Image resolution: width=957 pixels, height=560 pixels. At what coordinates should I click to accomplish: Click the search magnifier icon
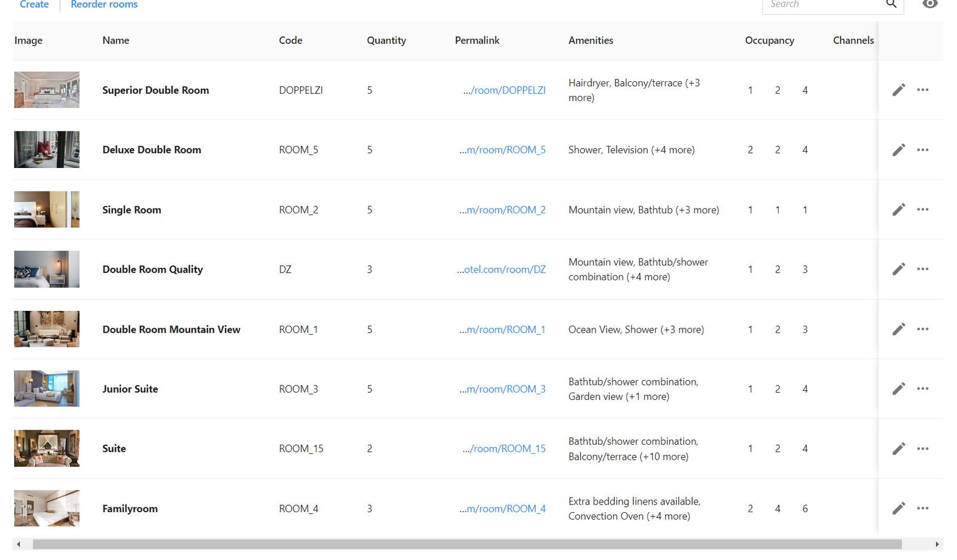pyautogui.click(x=891, y=4)
